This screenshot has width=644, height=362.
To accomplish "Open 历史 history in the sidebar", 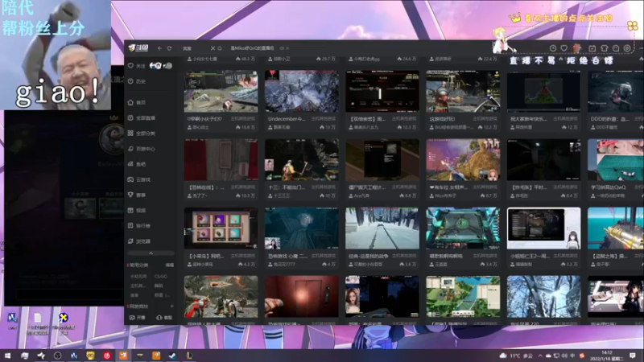I will (137, 81).
